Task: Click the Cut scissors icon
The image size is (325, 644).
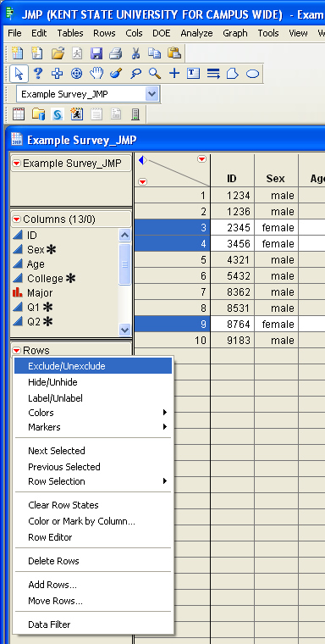Action: 135,53
